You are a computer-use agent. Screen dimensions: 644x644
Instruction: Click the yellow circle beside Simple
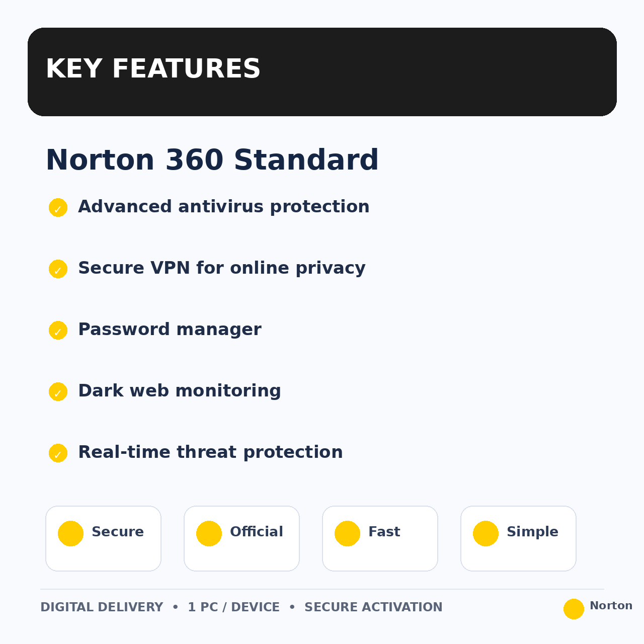486,533
